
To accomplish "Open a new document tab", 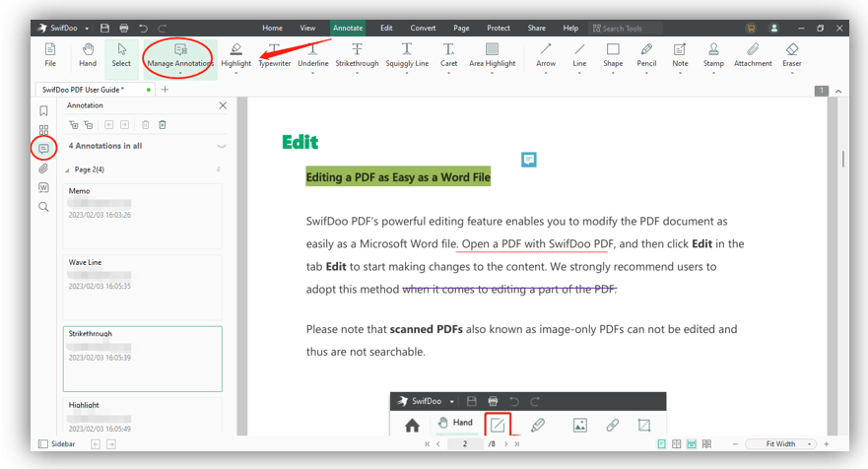I will (165, 90).
